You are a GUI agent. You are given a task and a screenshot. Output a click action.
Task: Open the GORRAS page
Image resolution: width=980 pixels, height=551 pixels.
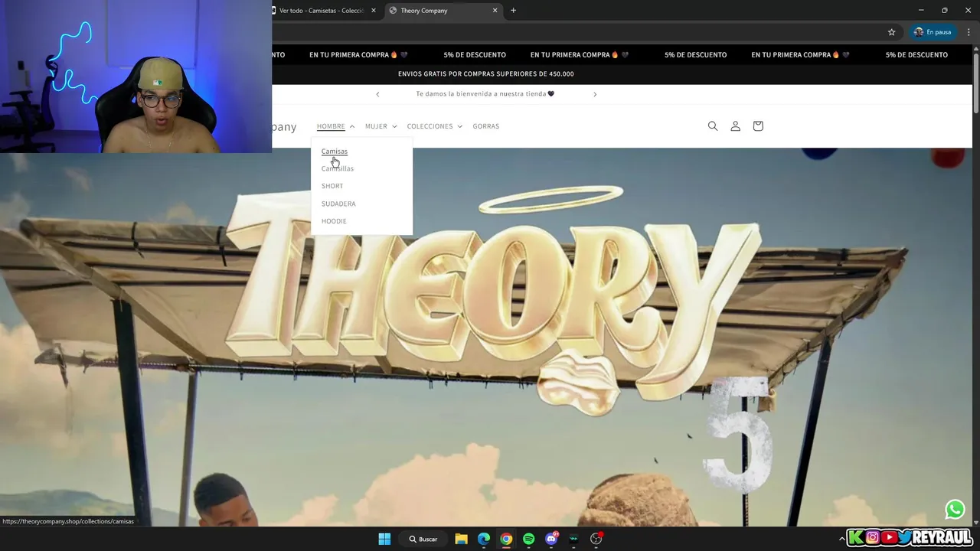pos(485,126)
